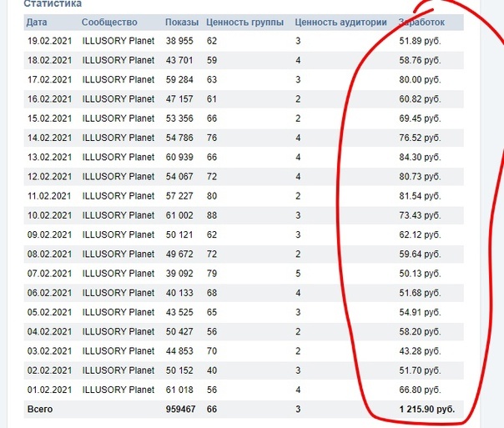Click earnings value 60.82 руб.
504x428 pixels.
(x=420, y=99)
